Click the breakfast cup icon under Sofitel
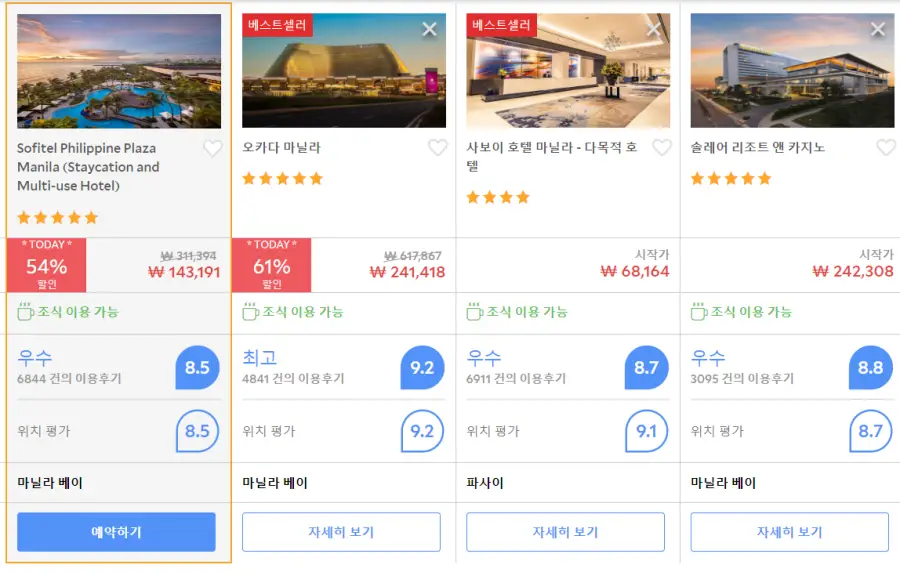 (x=25, y=312)
